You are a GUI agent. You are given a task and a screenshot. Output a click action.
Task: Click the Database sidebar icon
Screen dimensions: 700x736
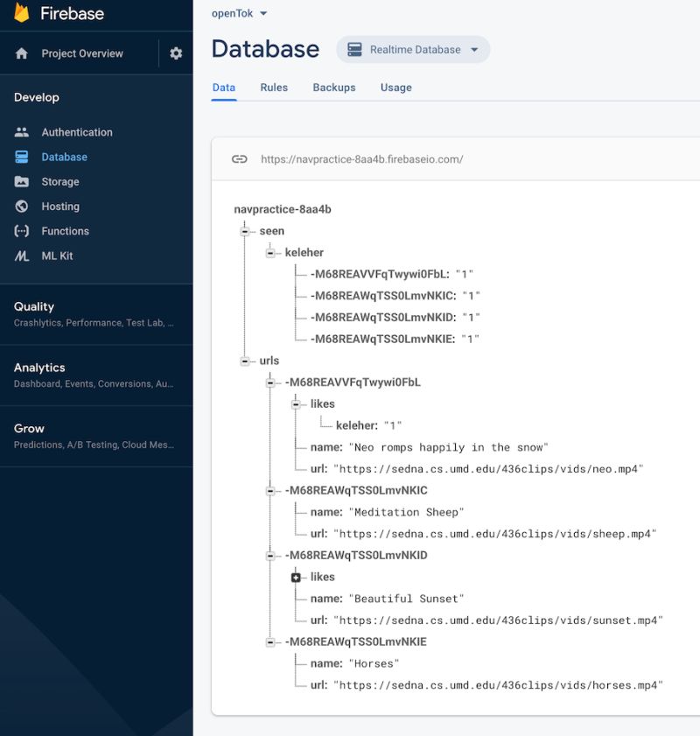click(x=22, y=157)
